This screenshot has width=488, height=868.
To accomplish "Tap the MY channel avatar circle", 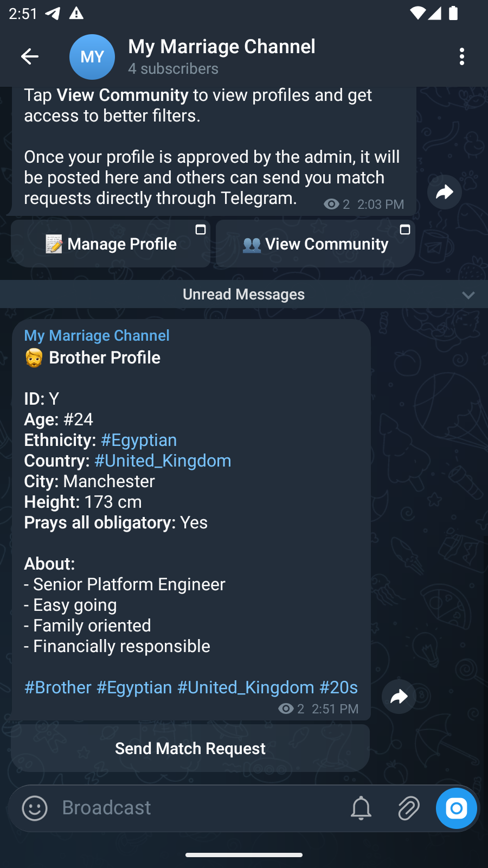I will point(92,56).
